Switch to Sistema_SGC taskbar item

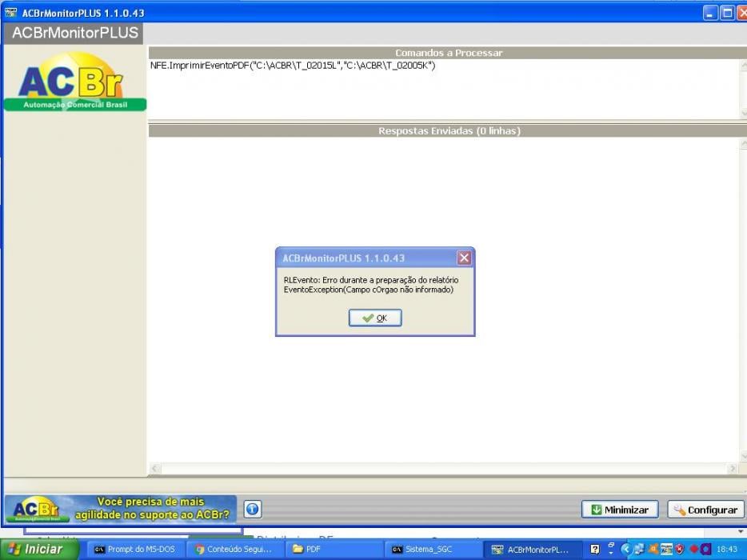click(x=432, y=550)
